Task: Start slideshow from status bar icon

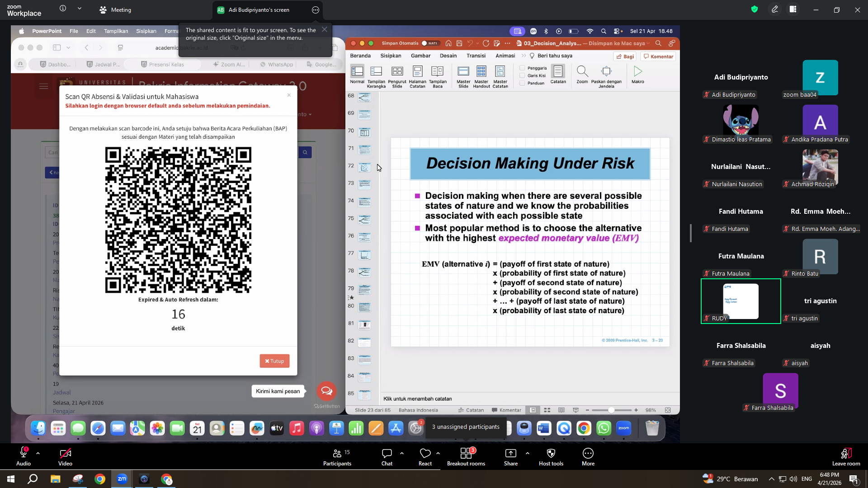Action: tap(576, 410)
